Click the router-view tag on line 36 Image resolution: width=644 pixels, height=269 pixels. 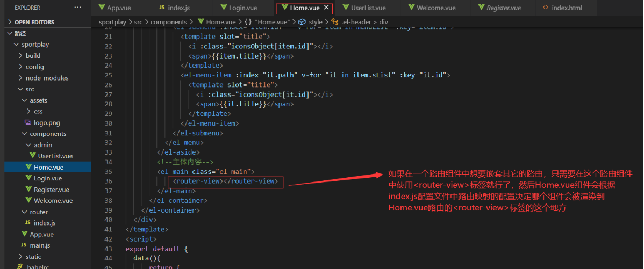225,181
